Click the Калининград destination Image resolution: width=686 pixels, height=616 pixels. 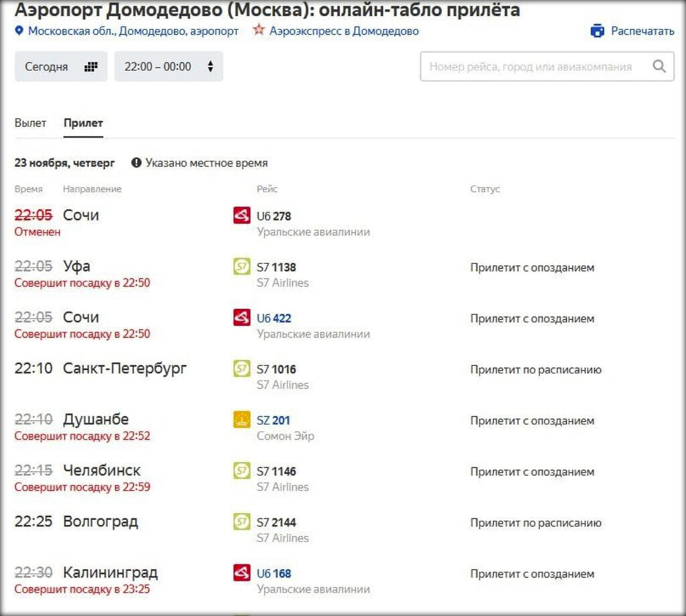[x=111, y=572]
